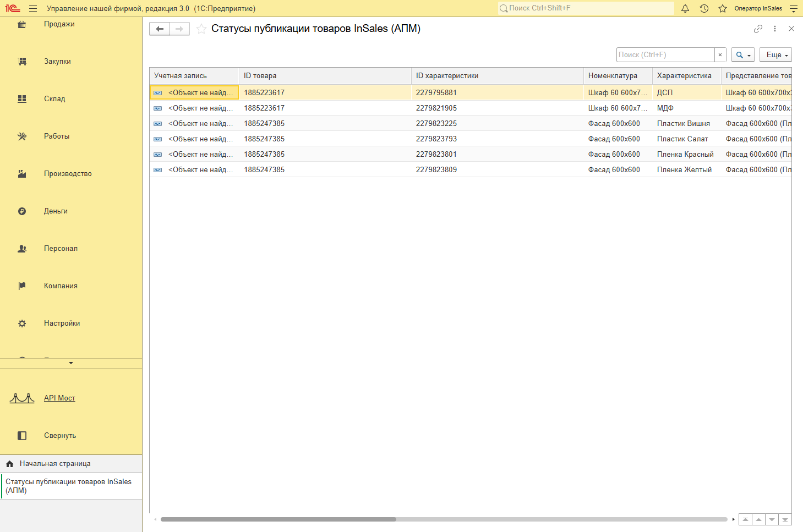Open notifications bell icon
The image size is (803, 532).
[x=685, y=9]
